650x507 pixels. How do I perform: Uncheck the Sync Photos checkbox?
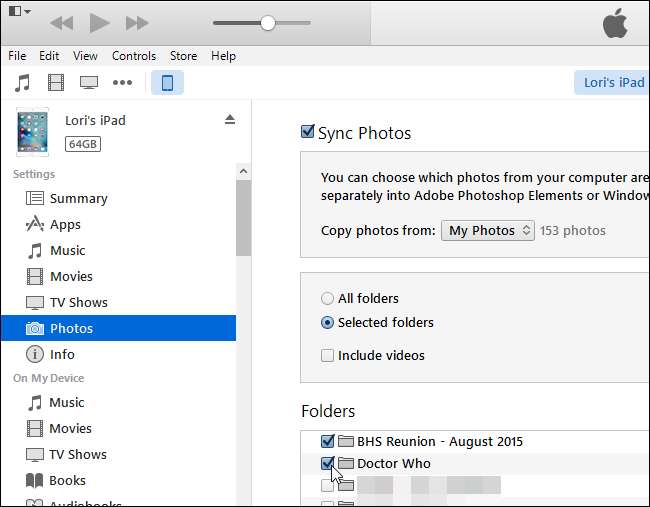click(x=308, y=132)
